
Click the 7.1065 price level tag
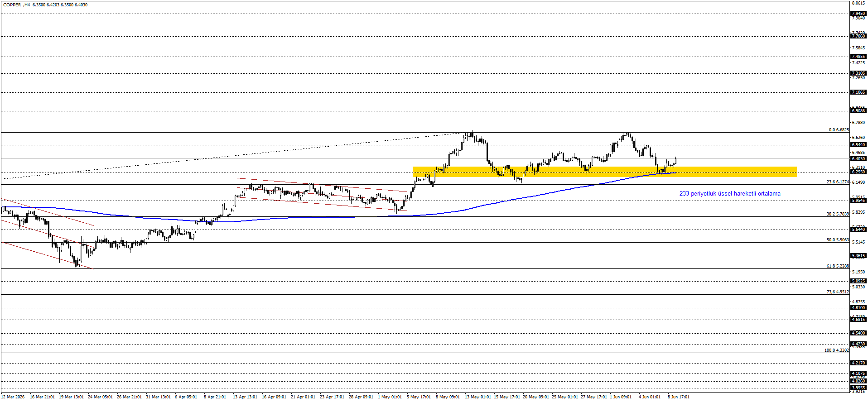tap(858, 92)
